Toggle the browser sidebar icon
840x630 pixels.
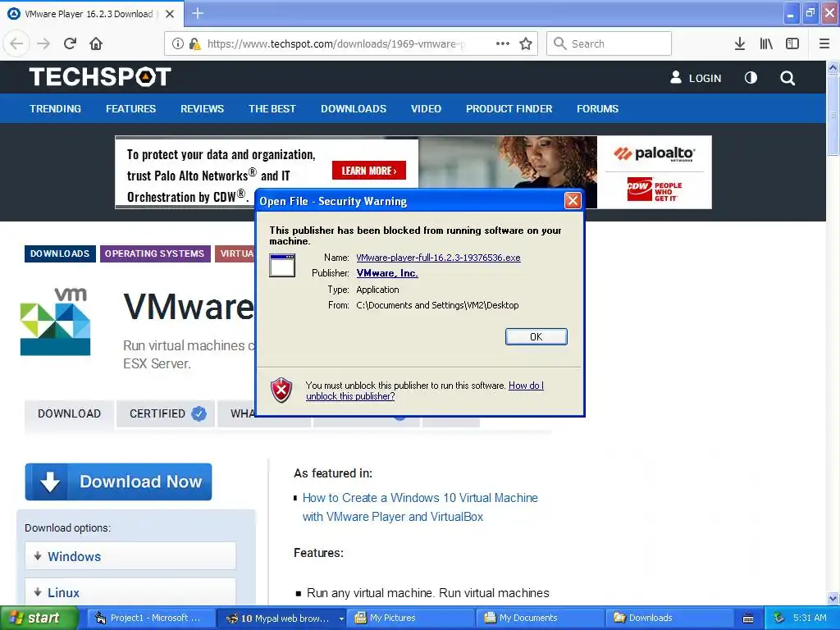(792, 44)
